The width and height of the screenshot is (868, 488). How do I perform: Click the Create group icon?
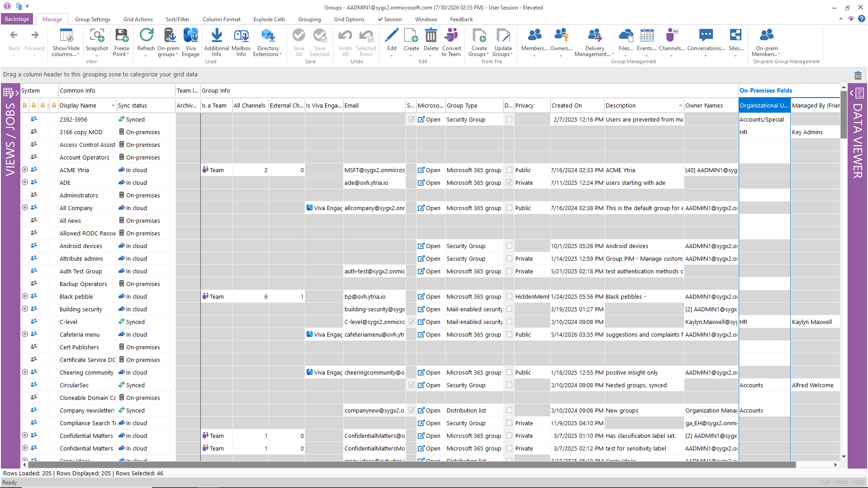pyautogui.click(x=411, y=35)
